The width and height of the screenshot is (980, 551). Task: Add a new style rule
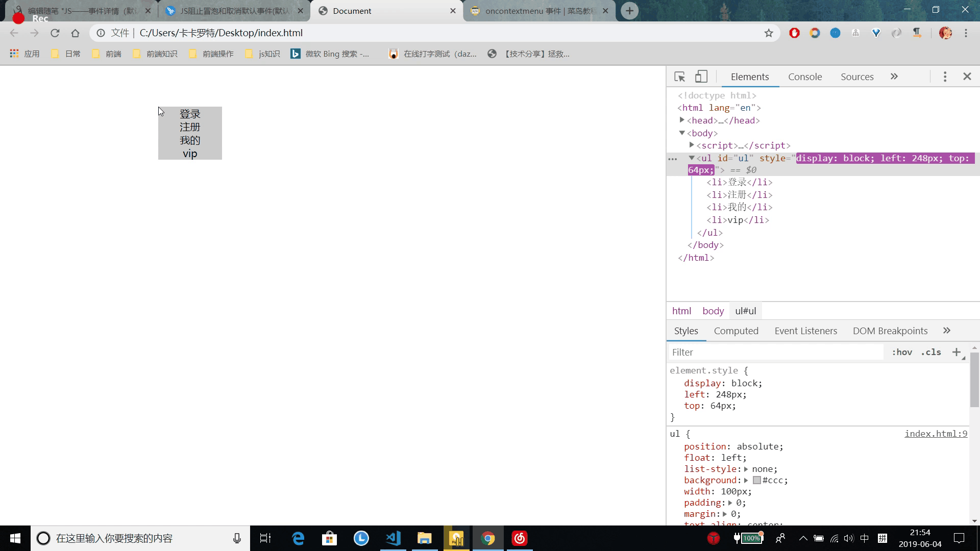(x=957, y=352)
